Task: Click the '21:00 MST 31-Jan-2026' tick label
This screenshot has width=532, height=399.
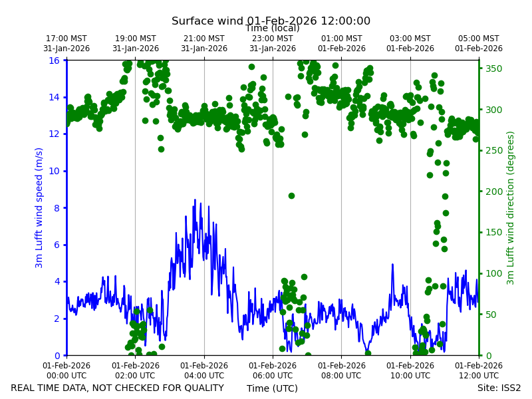Action: (204, 43)
